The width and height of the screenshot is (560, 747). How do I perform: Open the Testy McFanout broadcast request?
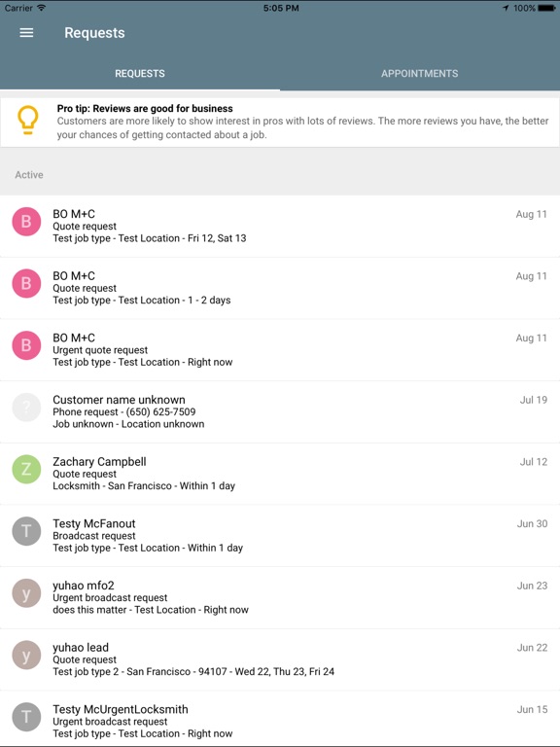(280, 536)
